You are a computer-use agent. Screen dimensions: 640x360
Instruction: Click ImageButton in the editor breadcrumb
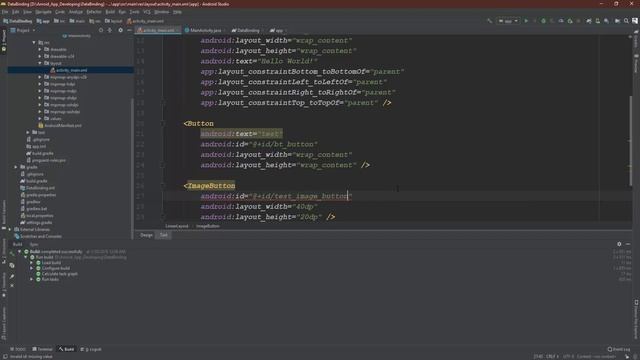pyautogui.click(x=208, y=226)
